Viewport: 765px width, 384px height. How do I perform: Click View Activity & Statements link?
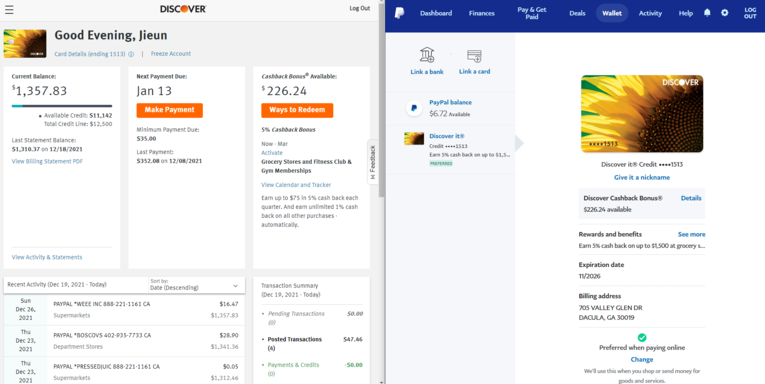point(47,257)
